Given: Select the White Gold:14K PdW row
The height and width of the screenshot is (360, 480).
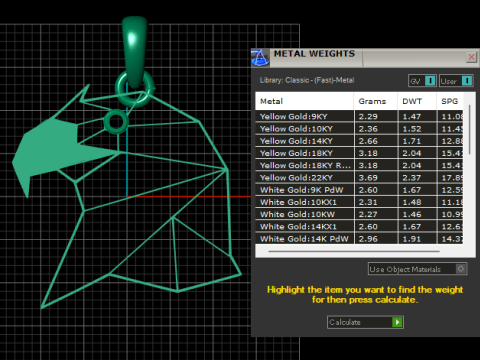Looking at the screenshot, I should click(x=359, y=239).
